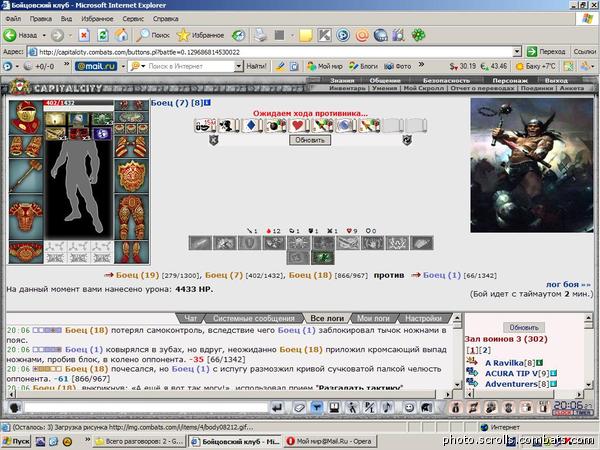Open the Сервис menu
Image resolution: width=600 pixels, height=450 pixels.
[133, 19]
